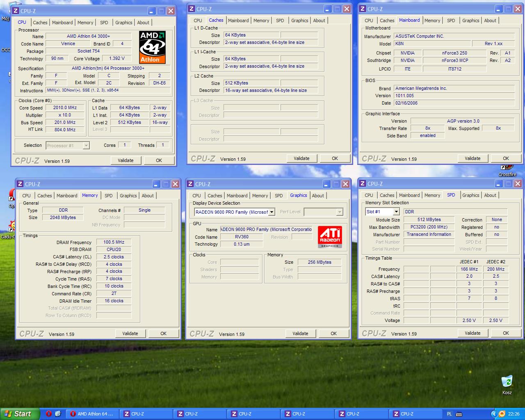The image size is (525, 420).
Task: Click the GPU code name 'RV360'
Action: point(242,237)
